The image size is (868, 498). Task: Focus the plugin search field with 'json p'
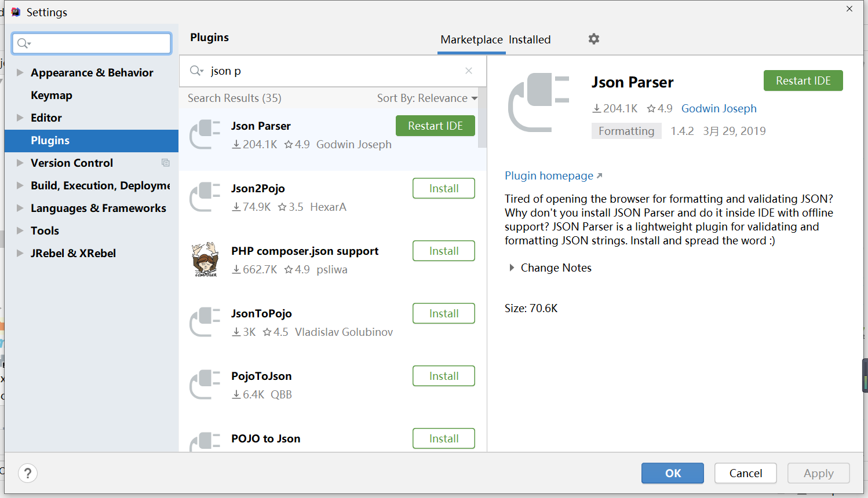(333, 71)
